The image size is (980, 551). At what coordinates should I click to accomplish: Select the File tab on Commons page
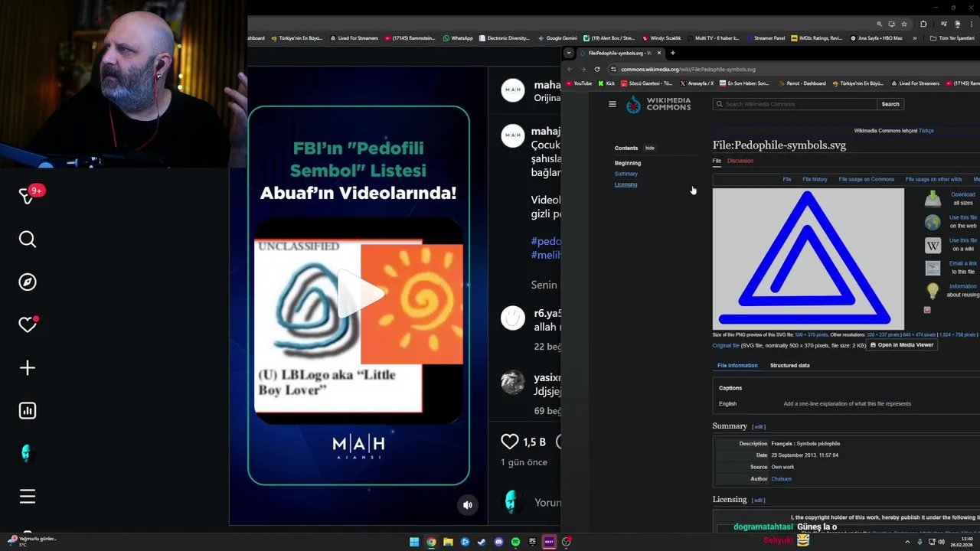tap(717, 161)
